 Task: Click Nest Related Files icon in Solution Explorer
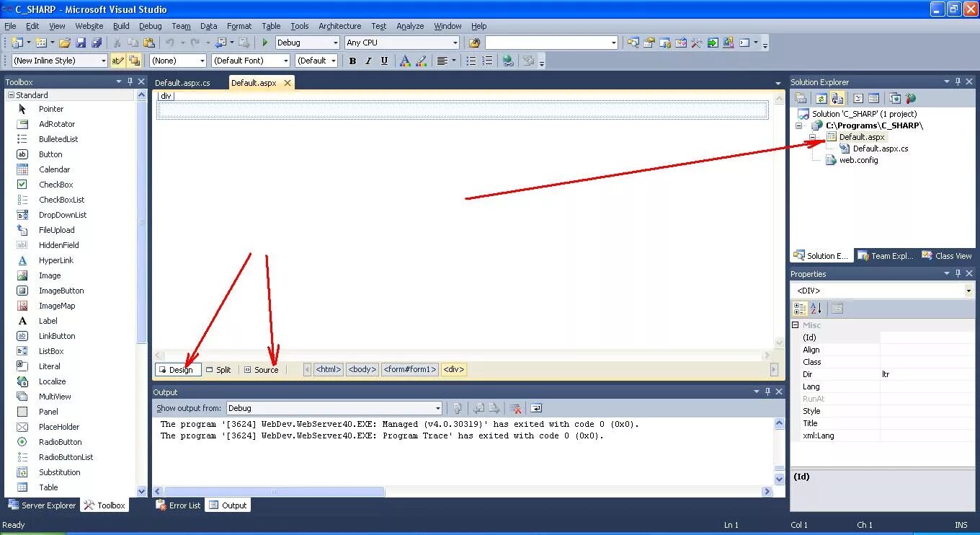[837, 98]
